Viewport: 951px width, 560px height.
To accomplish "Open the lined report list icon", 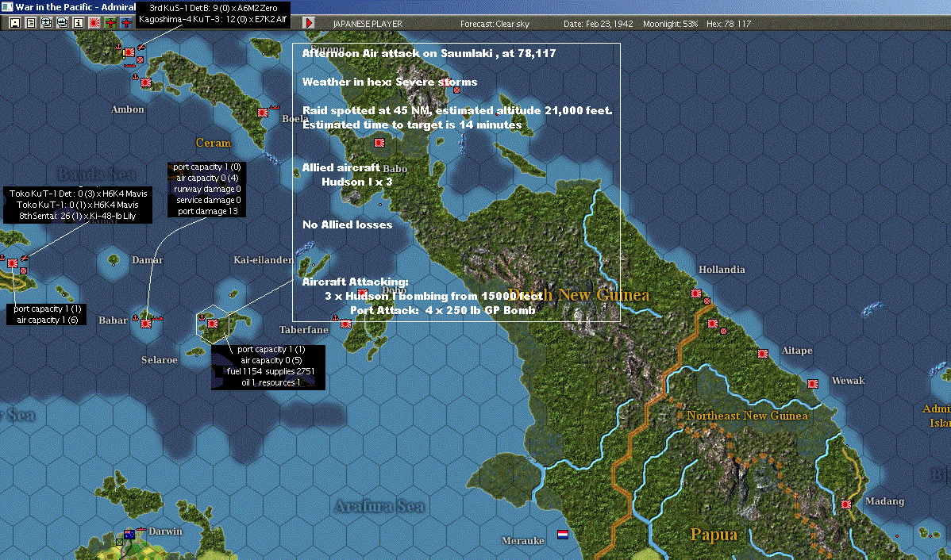I will click(x=31, y=23).
